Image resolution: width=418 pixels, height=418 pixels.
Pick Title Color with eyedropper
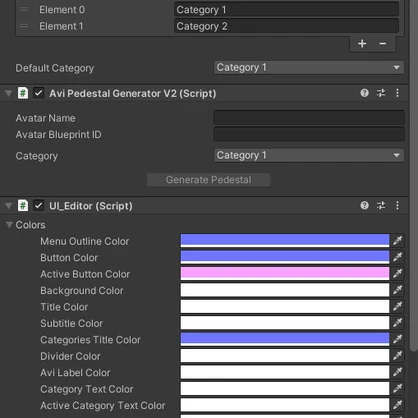[397, 306]
